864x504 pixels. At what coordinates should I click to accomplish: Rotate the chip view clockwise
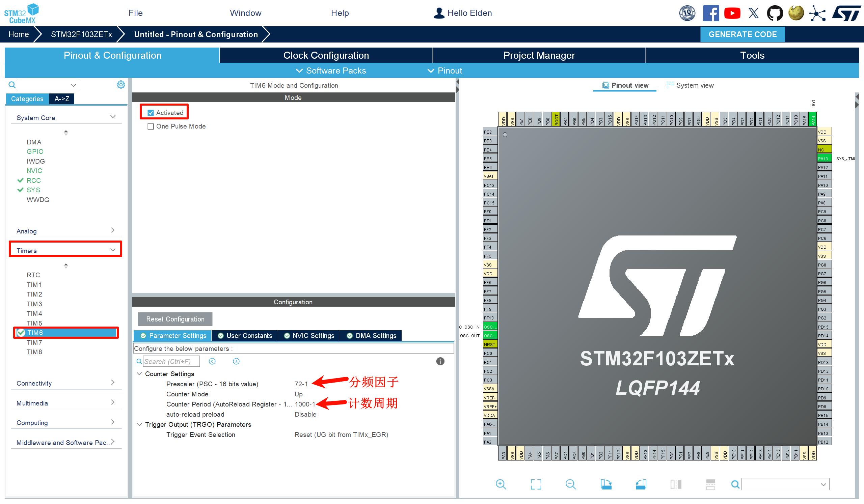(x=606, y=484)
